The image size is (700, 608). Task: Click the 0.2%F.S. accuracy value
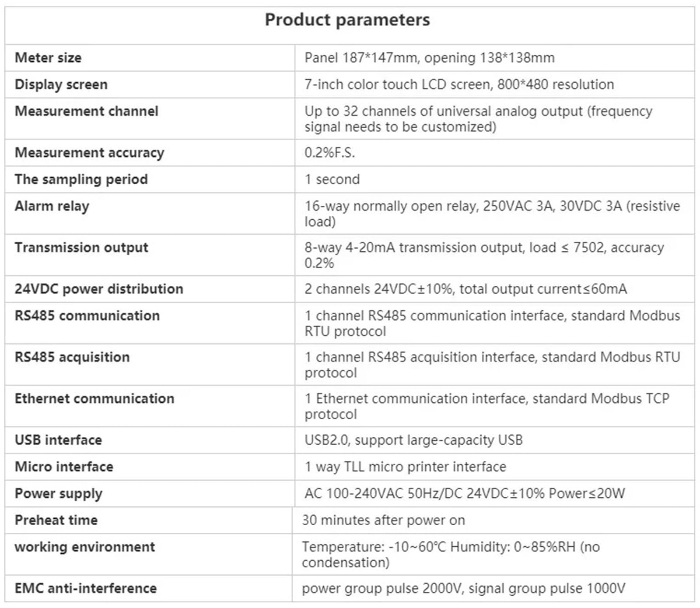(330, 153)
